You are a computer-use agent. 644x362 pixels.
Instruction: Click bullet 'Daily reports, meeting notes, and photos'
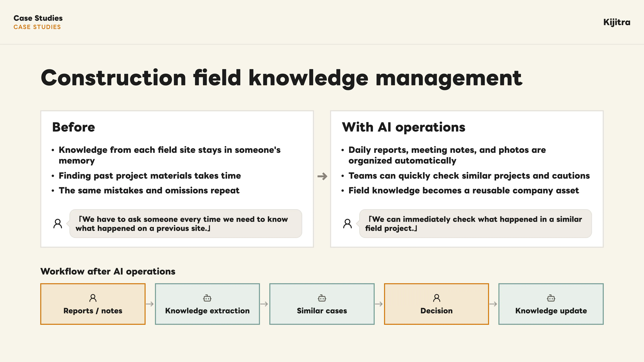click(x=447, y=155)
